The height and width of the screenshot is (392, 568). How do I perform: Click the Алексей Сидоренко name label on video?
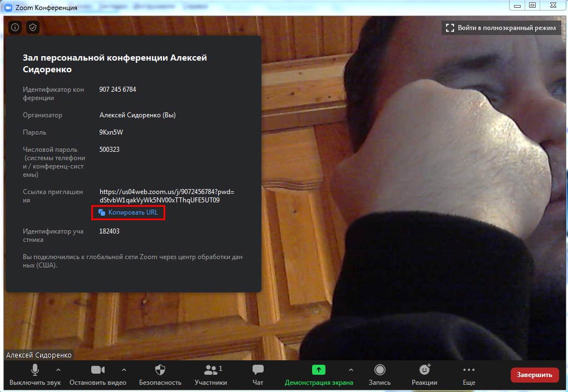pos(38,355)
